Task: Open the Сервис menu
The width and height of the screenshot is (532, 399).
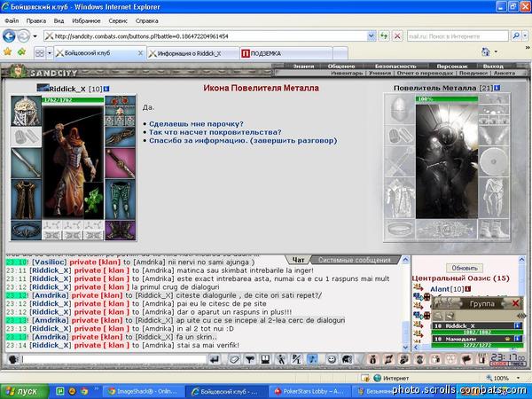Action: 118,20
